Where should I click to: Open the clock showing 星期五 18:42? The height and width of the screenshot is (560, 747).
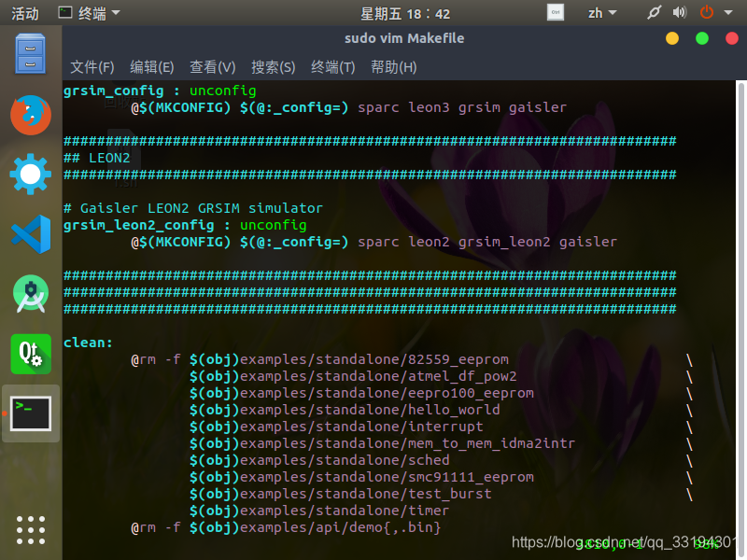[x=405, y=13]
